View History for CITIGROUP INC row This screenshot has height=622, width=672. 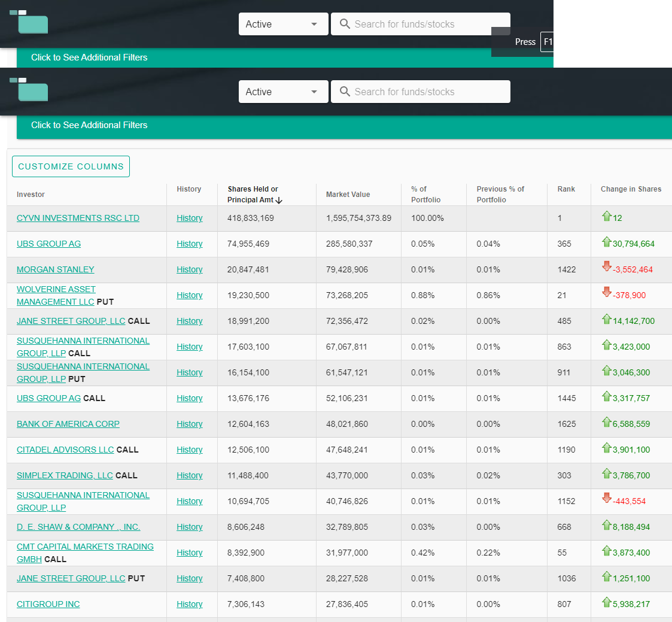pos(190,603)
